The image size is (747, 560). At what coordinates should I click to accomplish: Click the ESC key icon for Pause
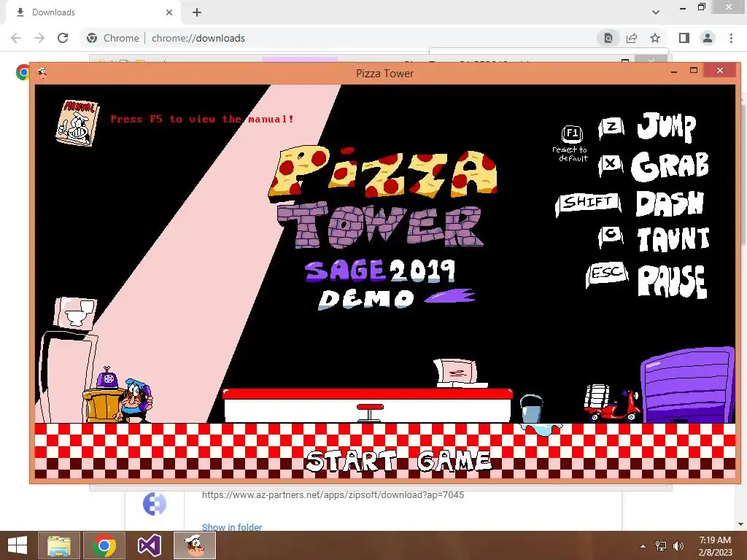click(x=606, y=273)
